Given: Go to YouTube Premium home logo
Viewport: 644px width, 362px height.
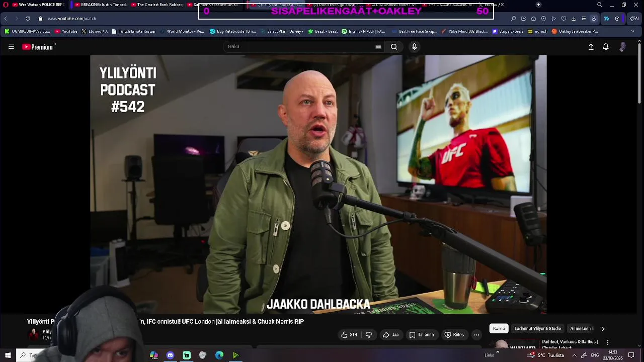Looking at the screenshot, I should click(x=38, y=47).
